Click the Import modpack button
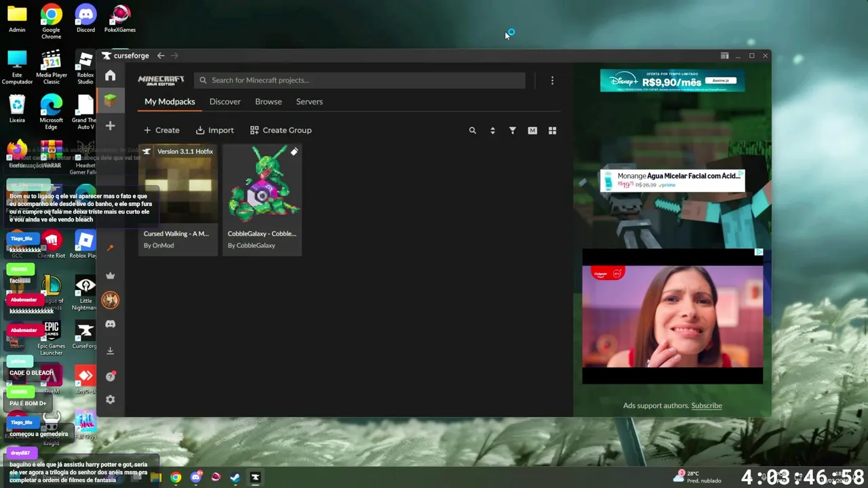The image size is (868, 488). pos(215,130)
